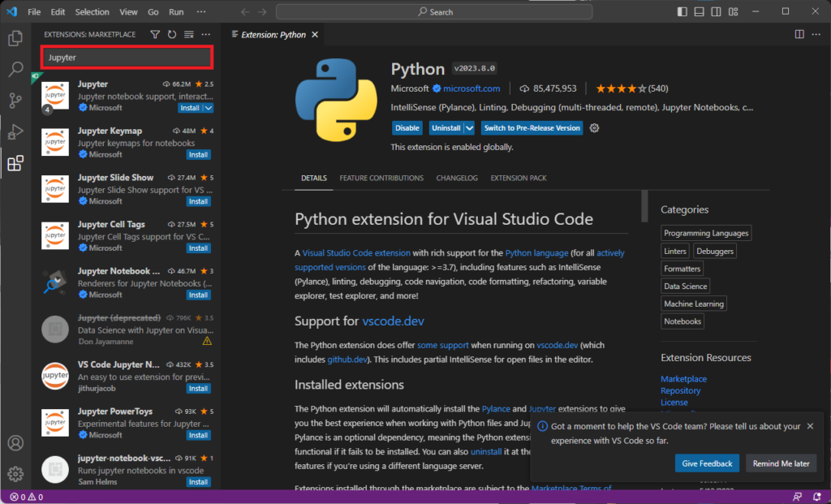Open editor more actions ellipsis

816,34
